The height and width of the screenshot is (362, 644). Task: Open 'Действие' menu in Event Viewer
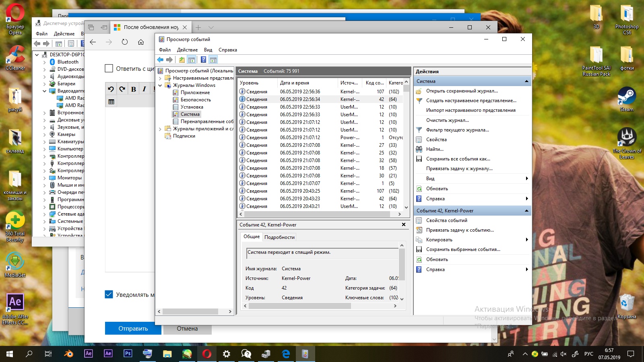187,50
